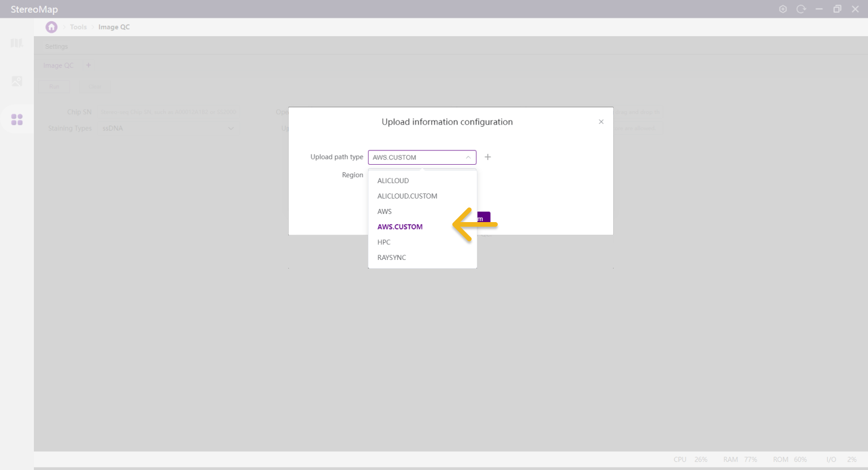Click the refresh icon in the title bar
868x470 pixels.
pos(801,9)
